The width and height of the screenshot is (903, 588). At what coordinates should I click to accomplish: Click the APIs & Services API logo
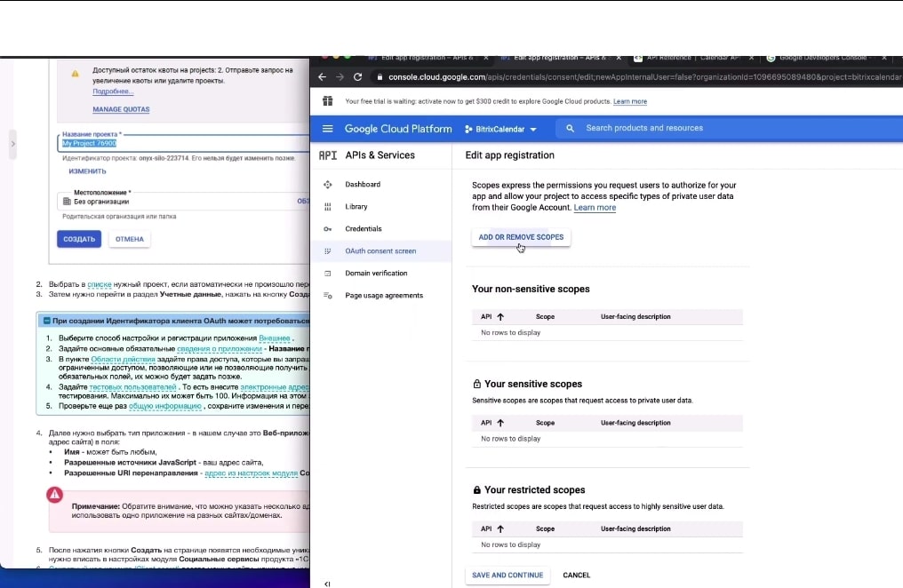(x=328, y=155)
